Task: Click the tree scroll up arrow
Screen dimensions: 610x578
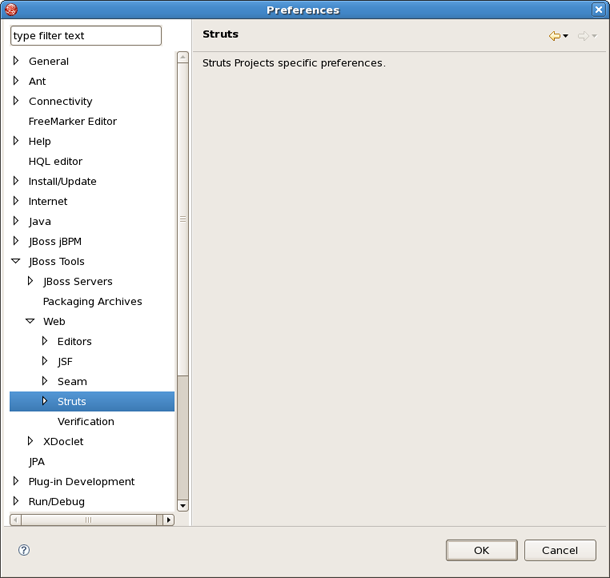Action: point(182,58)
